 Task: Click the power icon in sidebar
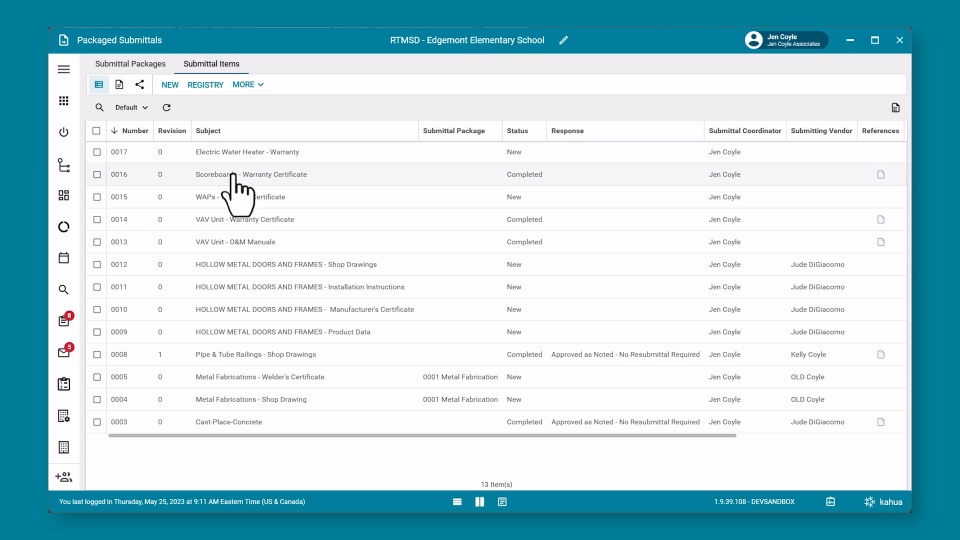tap(64, 132)
